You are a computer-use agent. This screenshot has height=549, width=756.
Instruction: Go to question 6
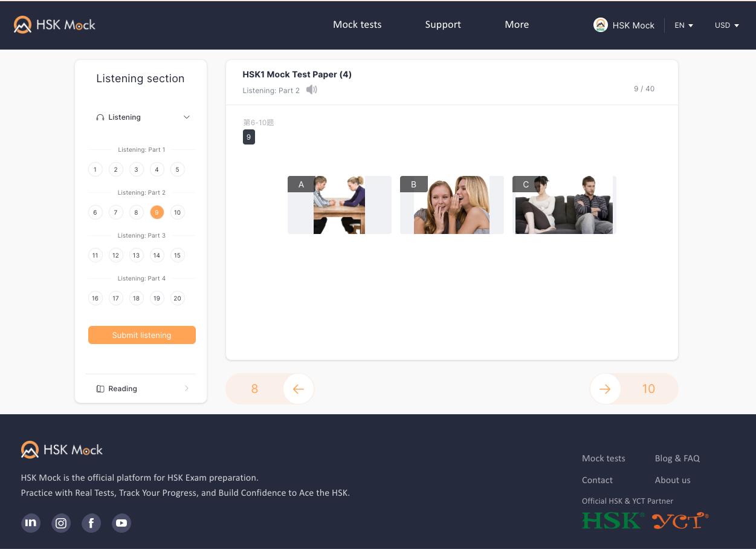95,212
